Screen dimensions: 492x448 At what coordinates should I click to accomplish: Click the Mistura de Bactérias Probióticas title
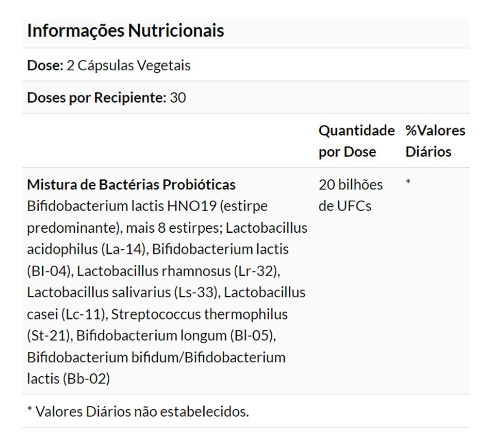131,184
